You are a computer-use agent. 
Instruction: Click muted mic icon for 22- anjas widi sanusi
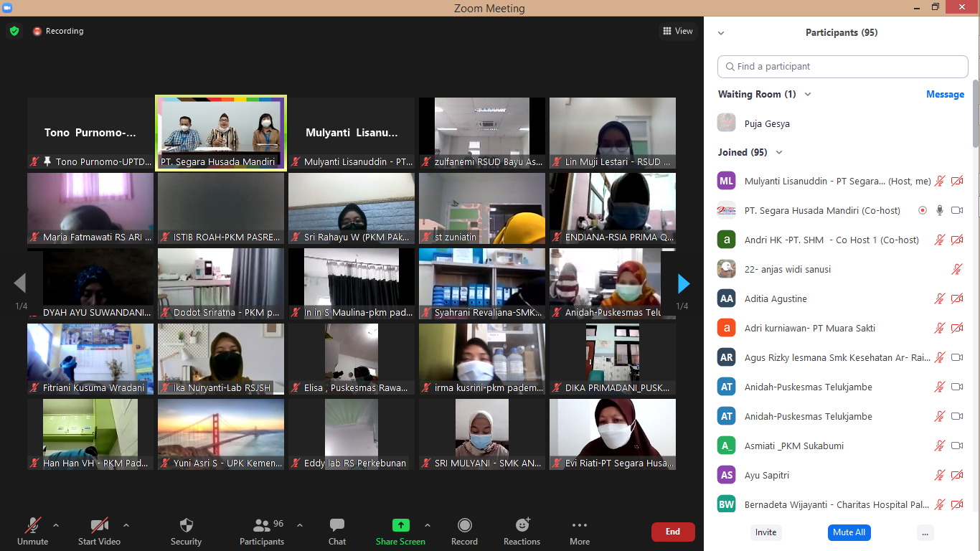pyautogui.click(x=957, y=269)
